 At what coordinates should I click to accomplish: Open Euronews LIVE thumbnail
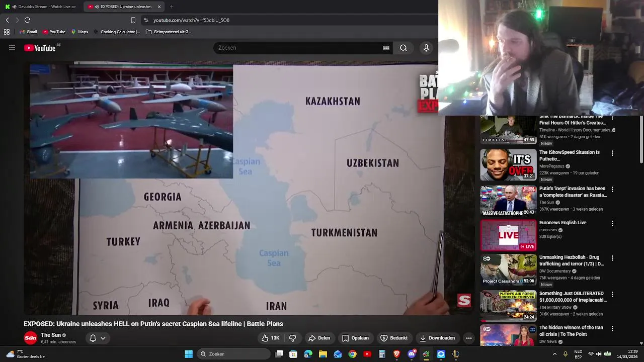click(x=508, y=235)
